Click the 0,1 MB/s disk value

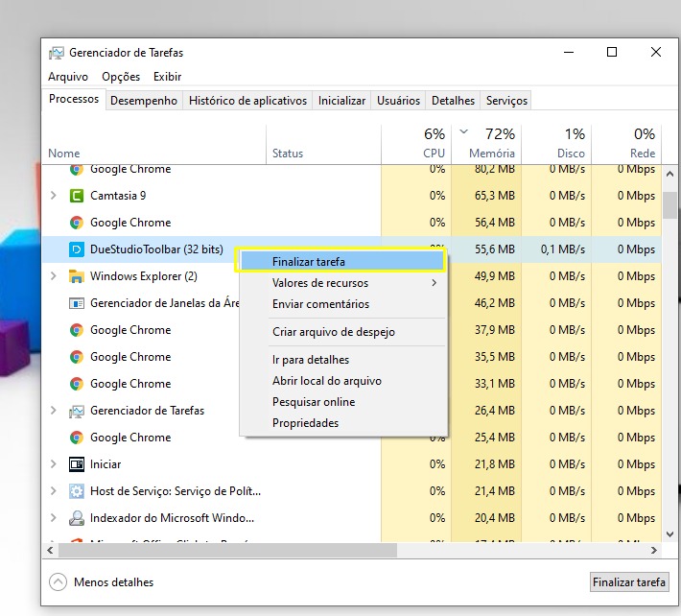tap(563, 249)
